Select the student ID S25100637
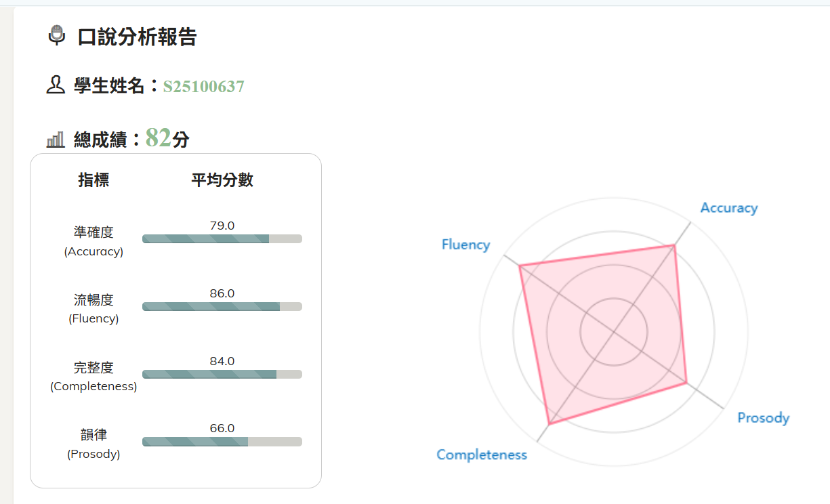This screenshot has width=830, height=504. point(203,87)
